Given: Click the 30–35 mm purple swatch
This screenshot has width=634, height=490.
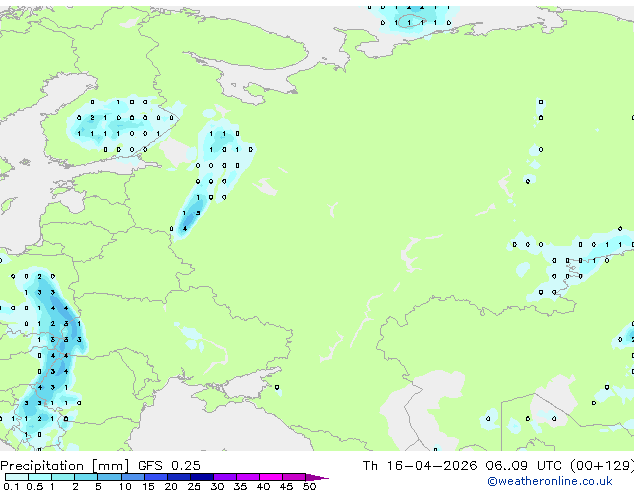Looking at the screenshot, I should [225, 477].
